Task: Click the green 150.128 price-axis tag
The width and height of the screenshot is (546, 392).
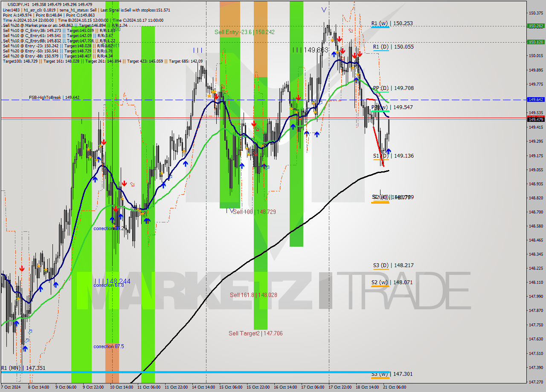Action: (x=536, y=42)
